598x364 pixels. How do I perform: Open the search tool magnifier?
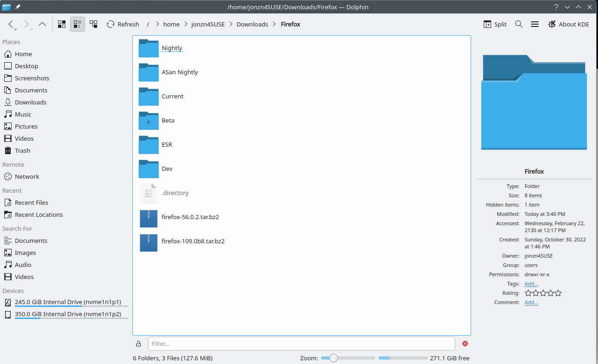[x=519, y=24]
